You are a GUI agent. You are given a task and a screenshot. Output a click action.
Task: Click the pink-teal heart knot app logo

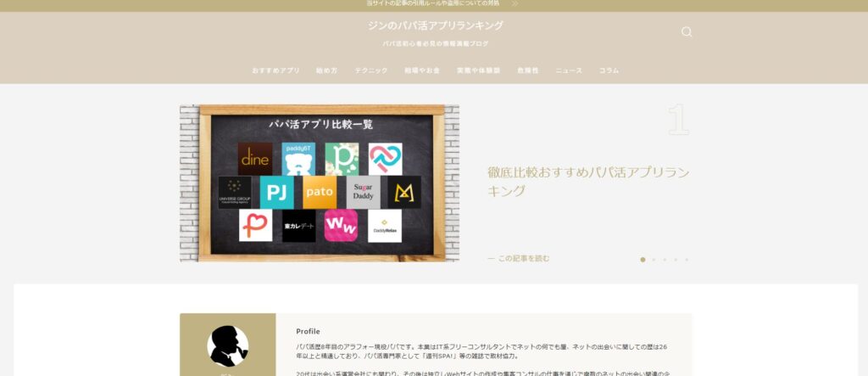click(386, 159)
